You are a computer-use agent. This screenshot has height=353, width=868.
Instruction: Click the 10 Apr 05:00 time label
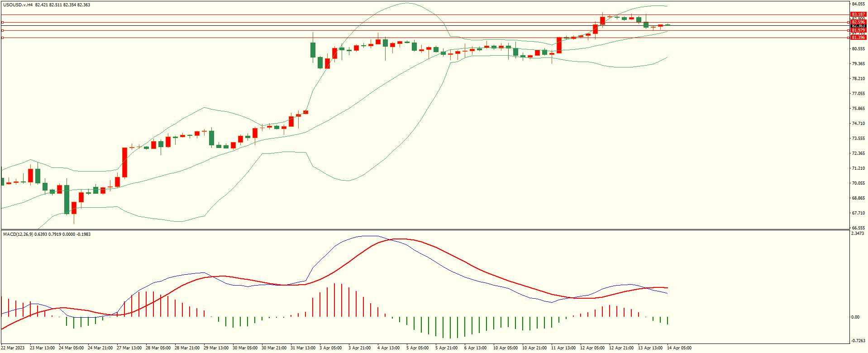click(506, 348)
